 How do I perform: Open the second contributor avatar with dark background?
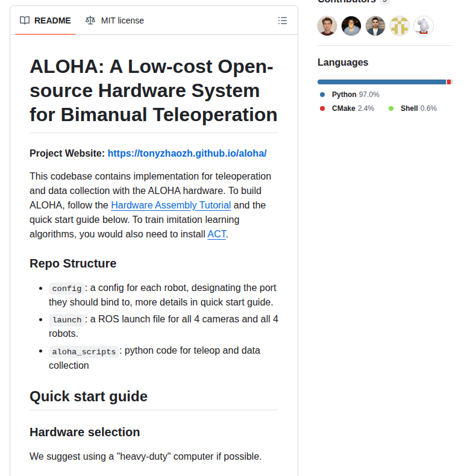(351, 26)
